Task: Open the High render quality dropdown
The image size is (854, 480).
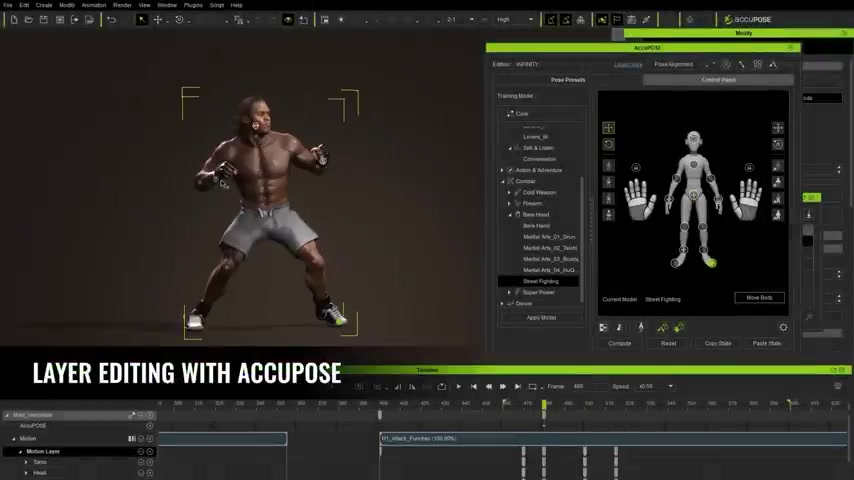Action: coord(515,20)
